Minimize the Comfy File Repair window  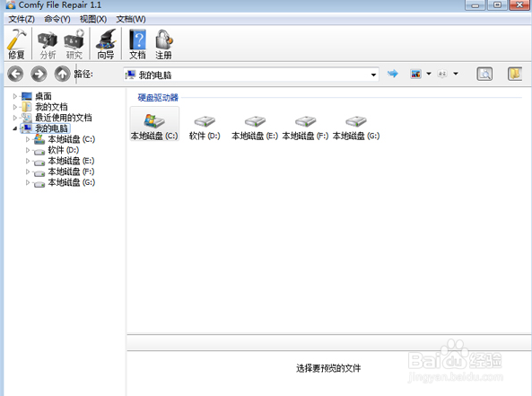point(475,5)
